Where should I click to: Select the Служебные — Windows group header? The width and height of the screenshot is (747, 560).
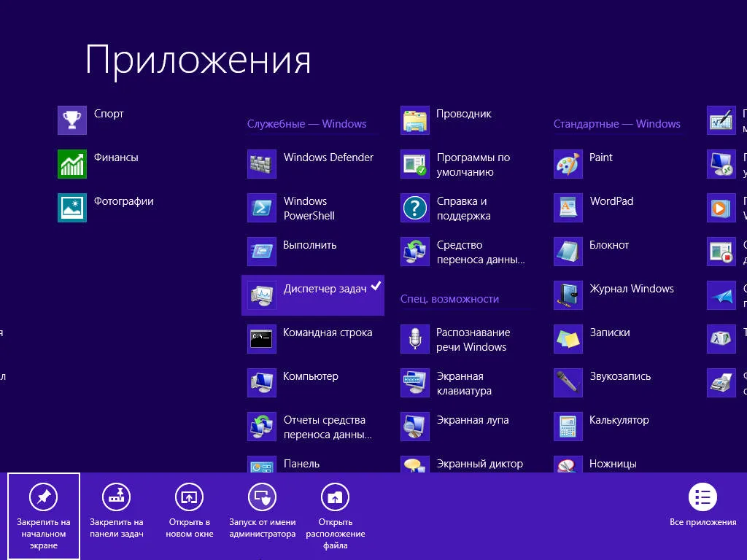[x=307, y=124]
